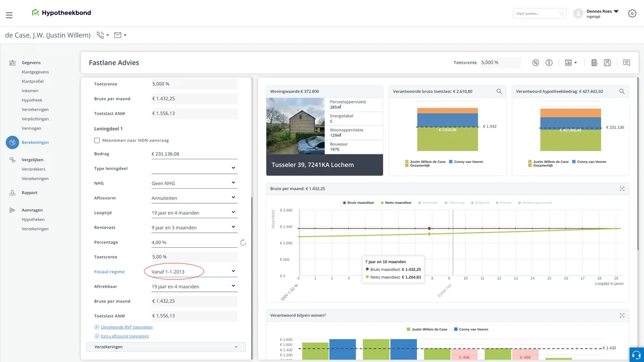
Task: Expand the Verantwoord blijven wonen chart fullscreen
Action: pos(622,316)
